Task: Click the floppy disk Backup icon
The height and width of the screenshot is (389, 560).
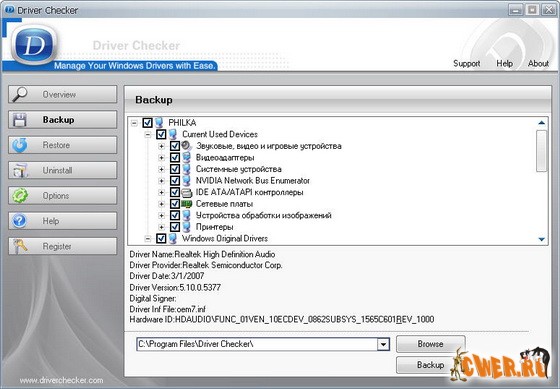Action: point(20,120)
